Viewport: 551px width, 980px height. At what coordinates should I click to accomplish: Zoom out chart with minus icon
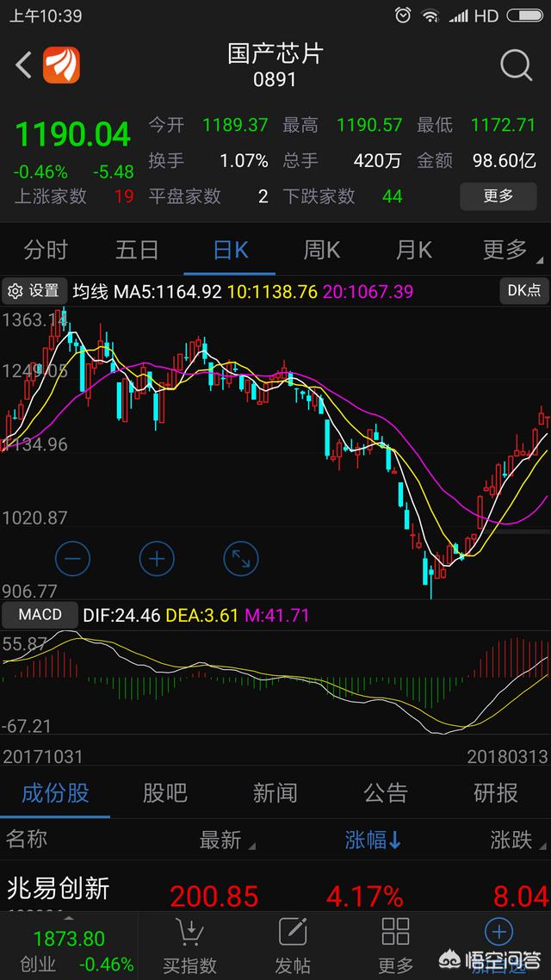coord(72,559)
